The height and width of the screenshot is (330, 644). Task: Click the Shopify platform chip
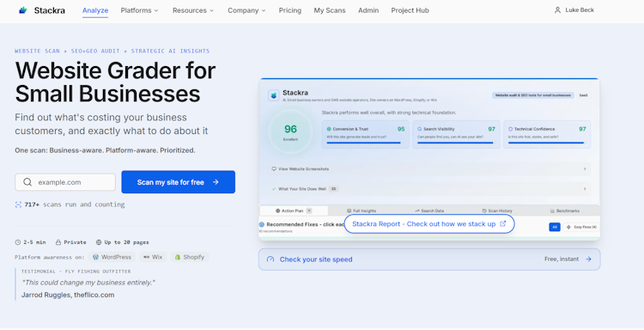point(190,257)
